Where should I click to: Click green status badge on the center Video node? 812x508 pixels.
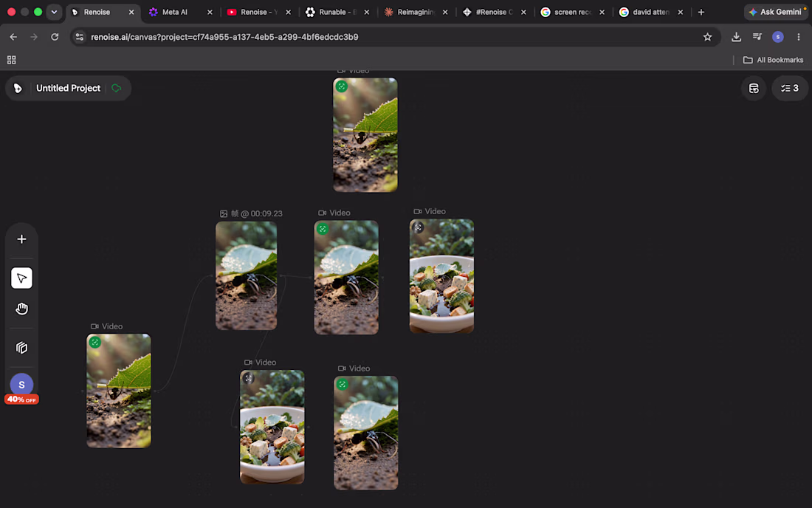[322, 229]
